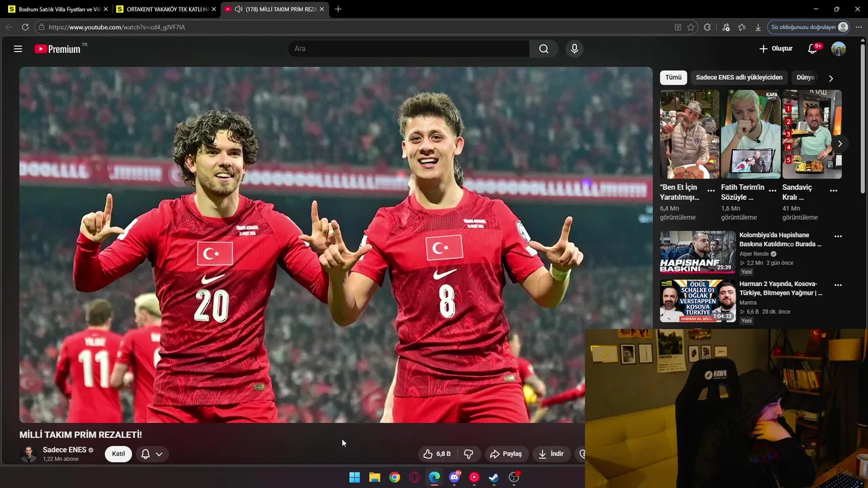The image size is (868, 488).
Task: Launch Google Chrome from the taskbar
Action: click(x=395, y=477)
